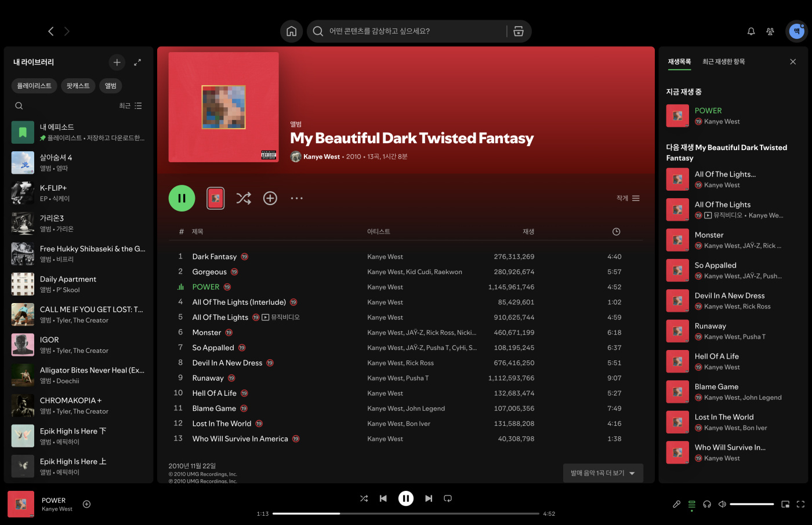Screen dimensions: 812x525
Task: Open the lyrics microphone icon
Action: pos(676,504)
